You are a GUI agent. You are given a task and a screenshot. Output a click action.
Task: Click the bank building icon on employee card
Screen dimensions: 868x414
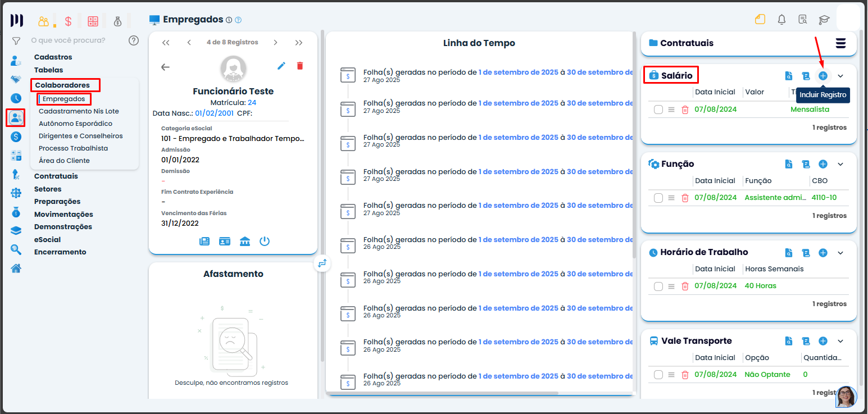245,242
